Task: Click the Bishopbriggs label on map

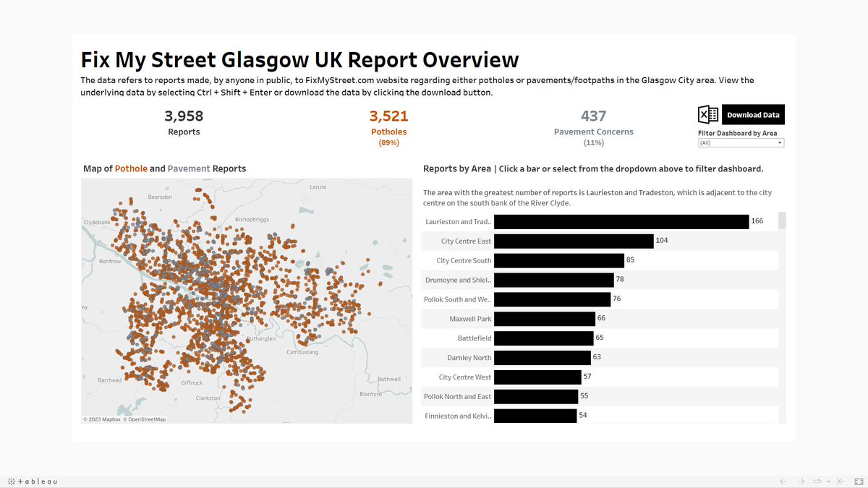Action: (x=252, y=218)
